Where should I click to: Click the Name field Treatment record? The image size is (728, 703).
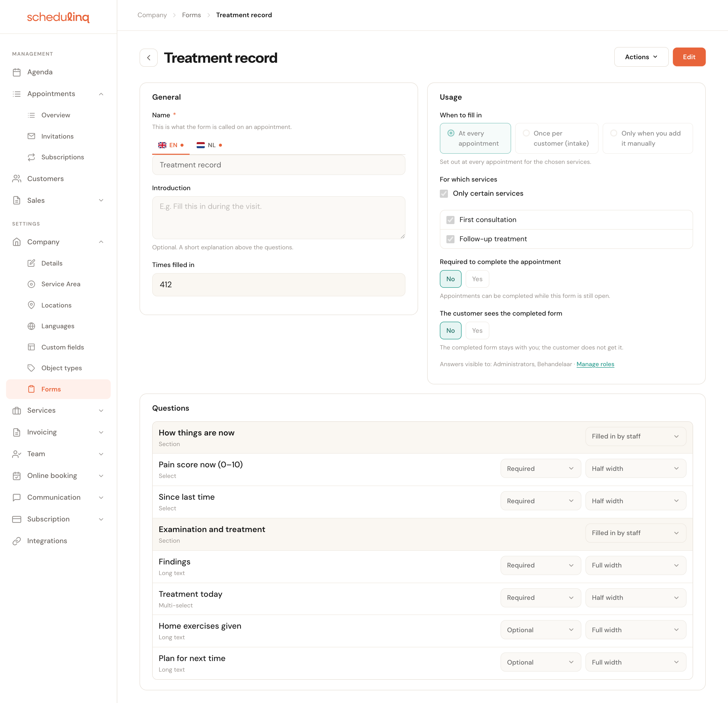click(279, 165)
